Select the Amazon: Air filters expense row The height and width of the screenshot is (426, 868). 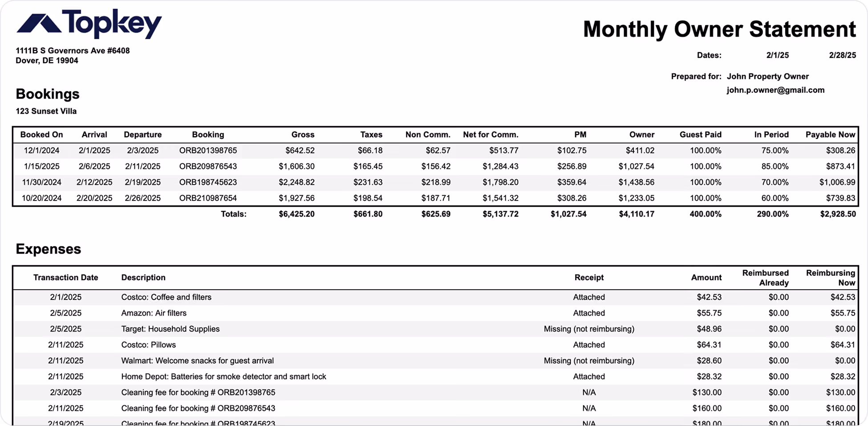click(435, 313)
